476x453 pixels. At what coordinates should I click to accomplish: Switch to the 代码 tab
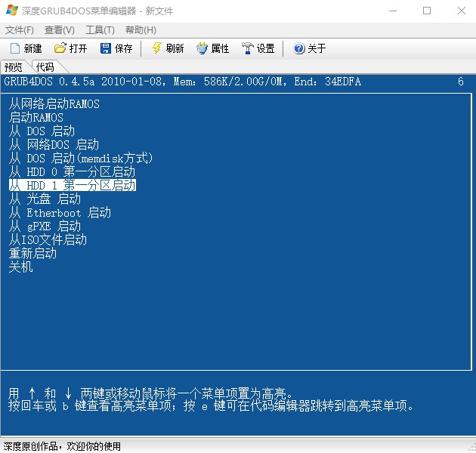(45, 66)
